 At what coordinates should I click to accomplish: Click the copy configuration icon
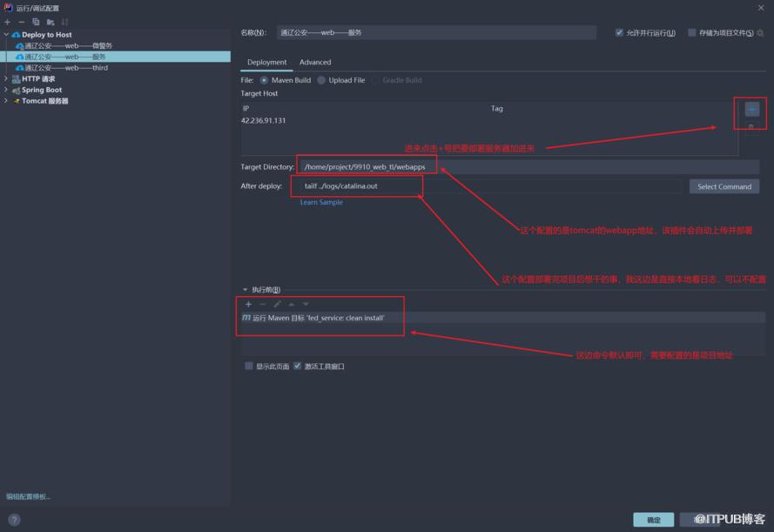click(x=36, y=23)
